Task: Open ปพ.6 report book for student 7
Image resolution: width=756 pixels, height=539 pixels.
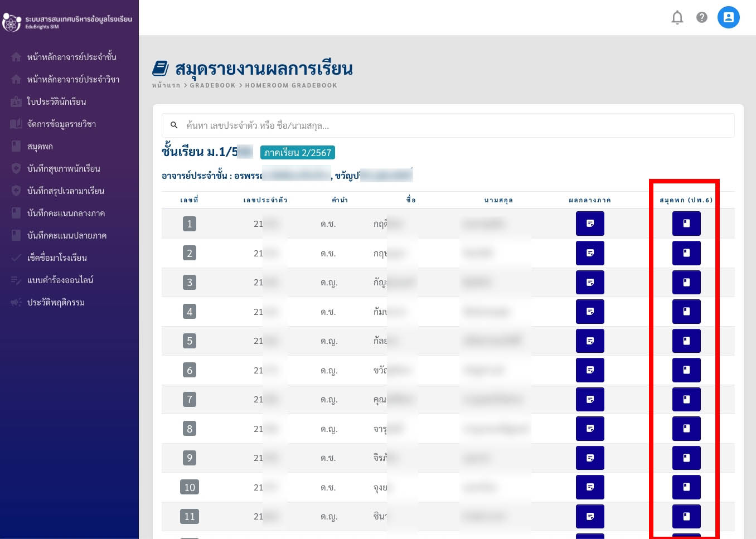Action: click(686, 399)
